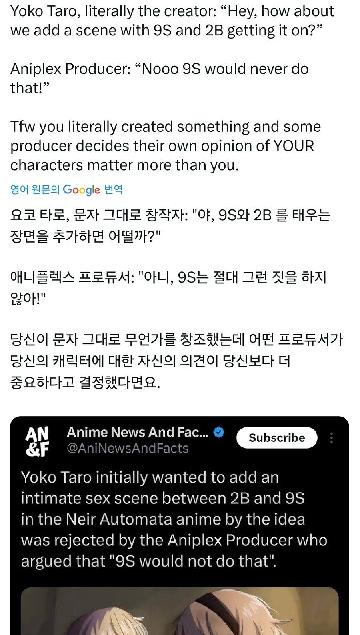The width and height of the screenshot is (360, 635).
Task: Open the AN&F profile avatar
Action: point(37,443)
